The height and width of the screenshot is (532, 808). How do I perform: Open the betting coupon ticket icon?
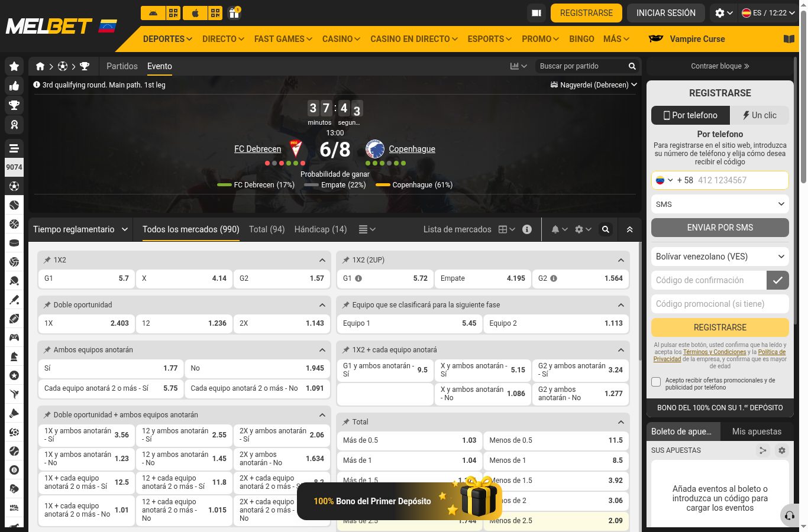click(536, 13)
